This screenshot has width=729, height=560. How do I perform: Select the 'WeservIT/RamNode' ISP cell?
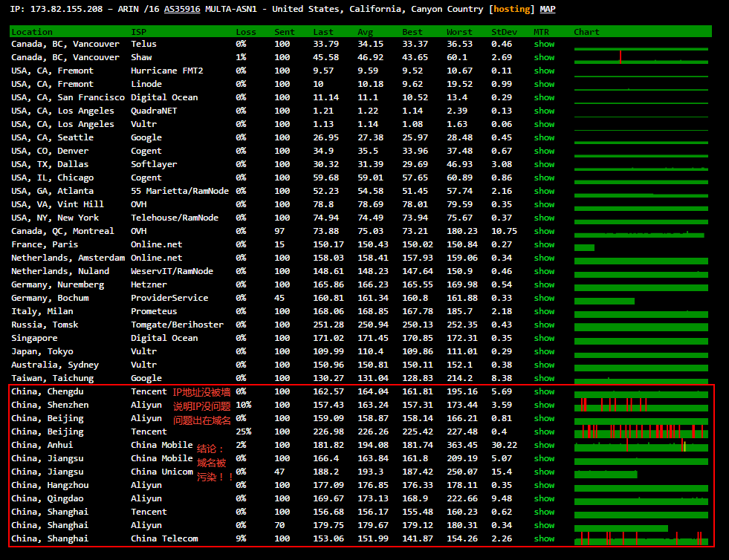click(172, 271)
